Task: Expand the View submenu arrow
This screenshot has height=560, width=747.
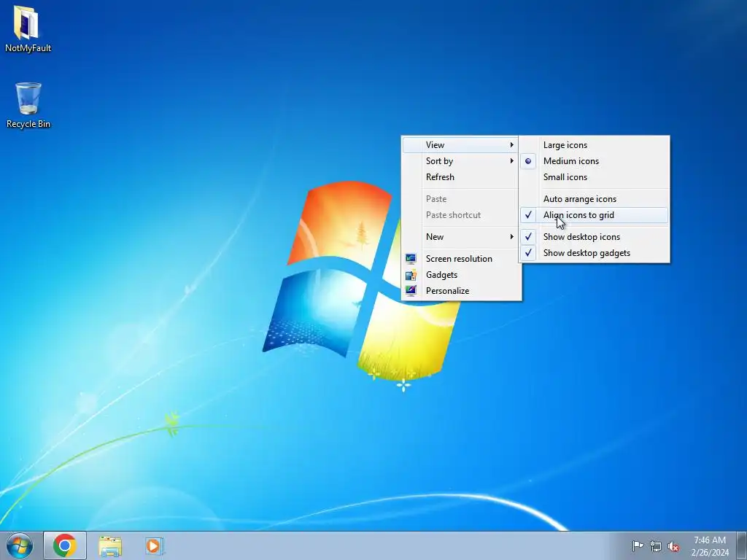Action: (x=511, y=145)
